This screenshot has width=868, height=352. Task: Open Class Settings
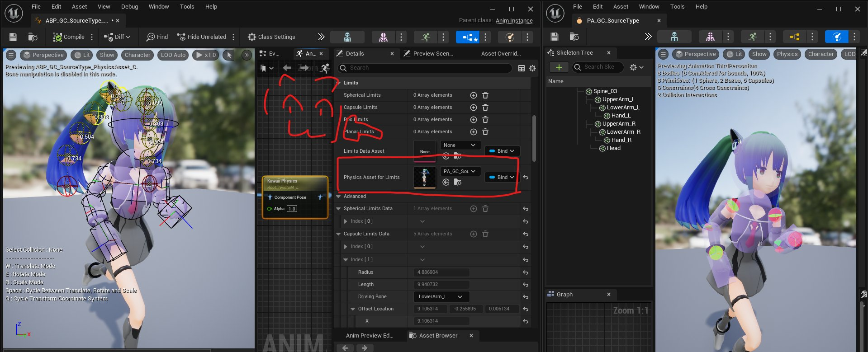[271, 37]
